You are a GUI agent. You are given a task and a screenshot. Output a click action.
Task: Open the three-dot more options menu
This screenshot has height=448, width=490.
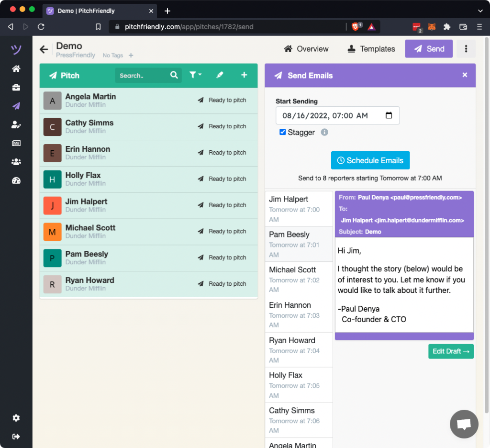(x=466, y=49)
